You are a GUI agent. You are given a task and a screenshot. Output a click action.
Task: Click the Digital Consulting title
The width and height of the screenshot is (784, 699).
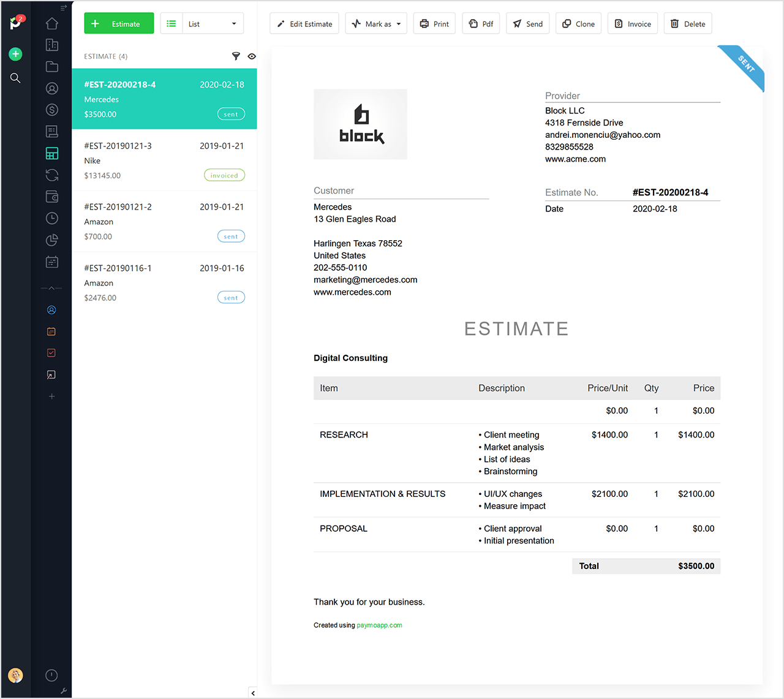(350, 358)
